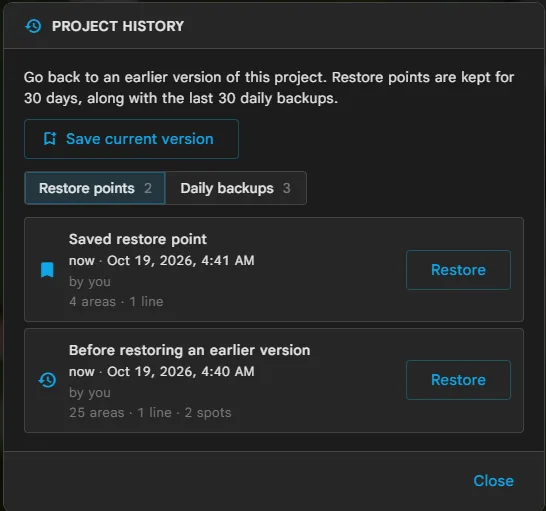Save current version of the project
The image size is (546, 511).
tap(131, 139)
